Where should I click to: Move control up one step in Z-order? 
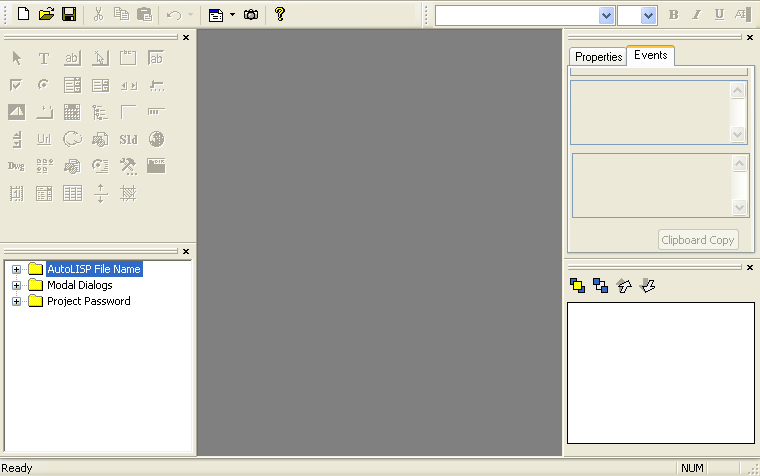(624, 286)
